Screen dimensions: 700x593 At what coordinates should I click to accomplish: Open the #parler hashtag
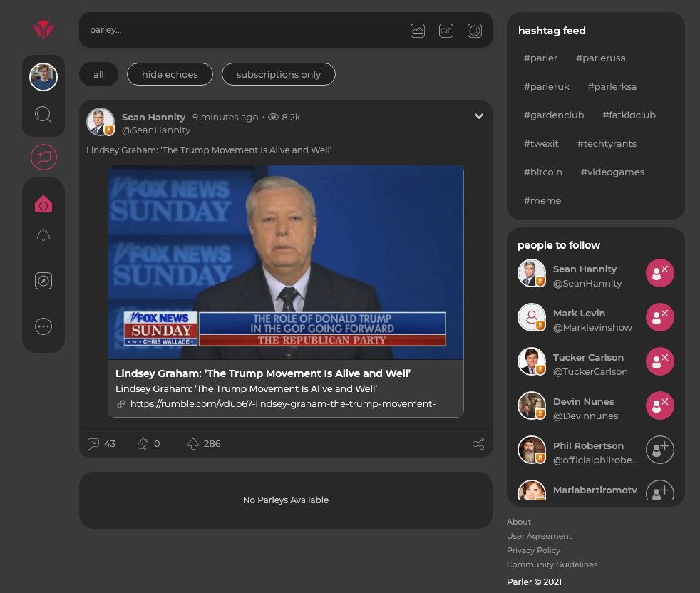(540, 58)
